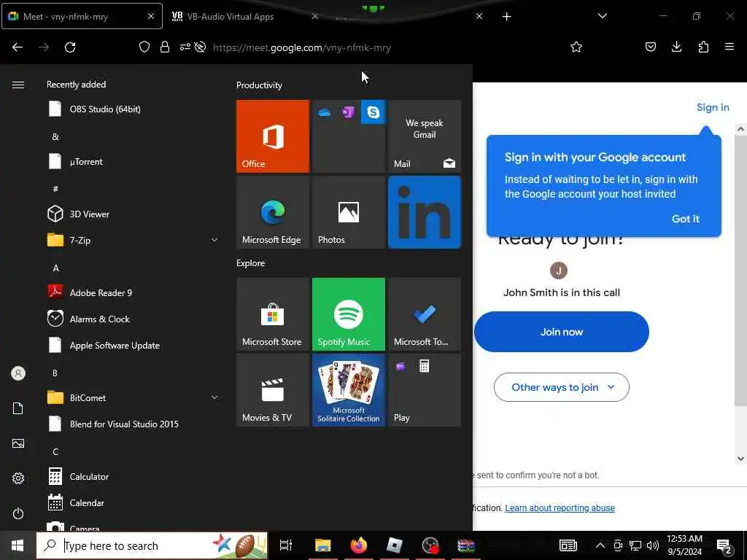Reload the Meet page
This screenshot has width=747, height=560.
[x=70, y=47]
